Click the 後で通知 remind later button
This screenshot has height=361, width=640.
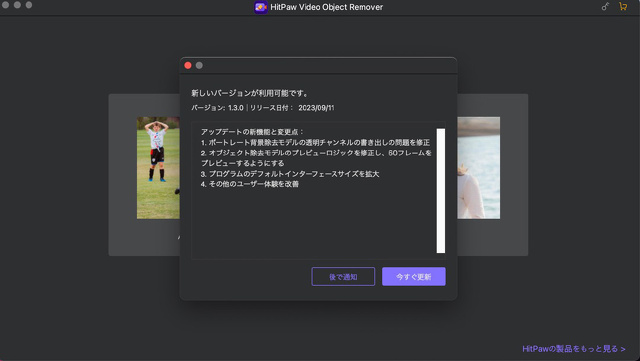343,276
